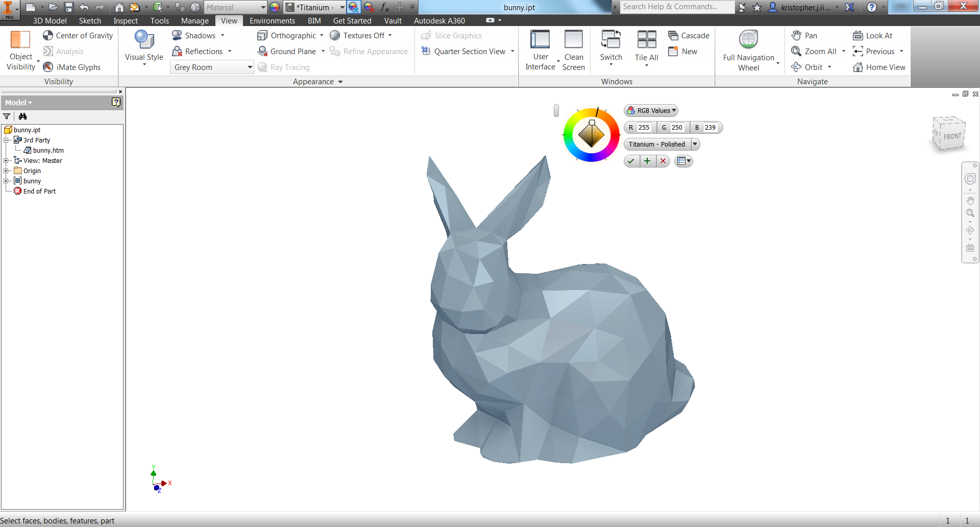Image resolution: width=980 pixels, height=527 pixels.
Task: Open the fx Parameters icon
Action: tap(384, 7)
